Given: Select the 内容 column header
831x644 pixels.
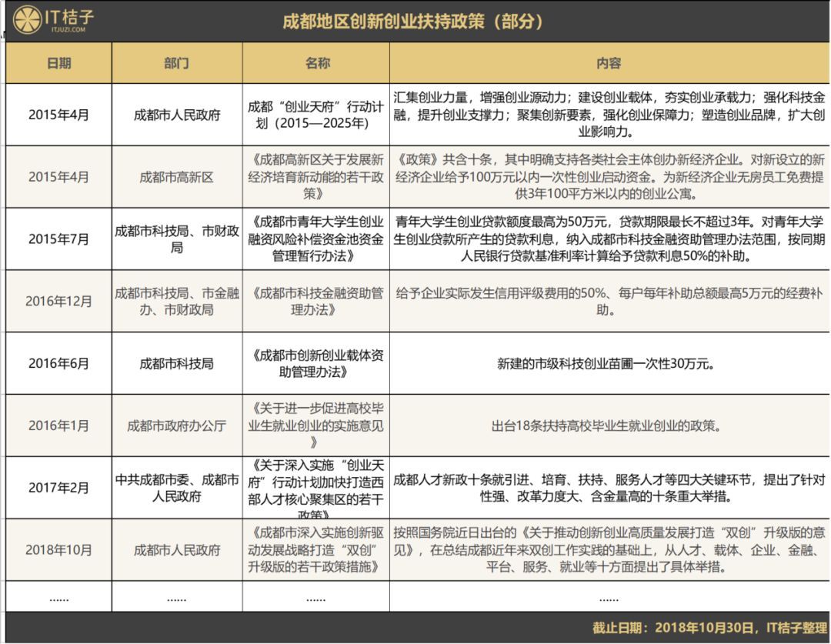Looking at the screenshot, I should tap(609, 62).
